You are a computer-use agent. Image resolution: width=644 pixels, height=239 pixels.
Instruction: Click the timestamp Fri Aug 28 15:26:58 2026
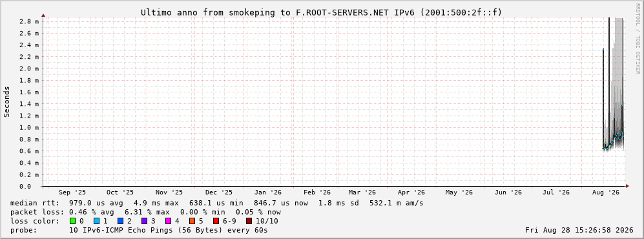click(x=579, y=231)
